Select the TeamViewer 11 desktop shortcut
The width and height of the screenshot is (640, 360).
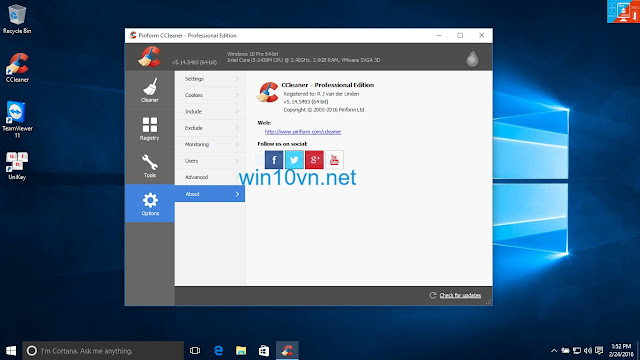[x=17, y=120]
